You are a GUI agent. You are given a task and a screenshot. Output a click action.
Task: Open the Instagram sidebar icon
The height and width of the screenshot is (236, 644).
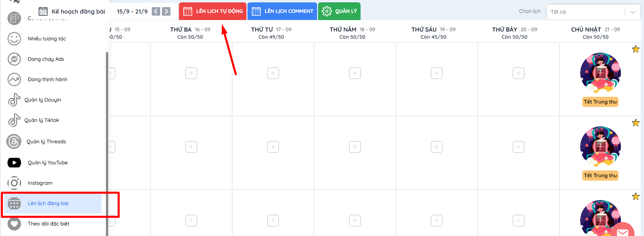[x=14, y=183]
